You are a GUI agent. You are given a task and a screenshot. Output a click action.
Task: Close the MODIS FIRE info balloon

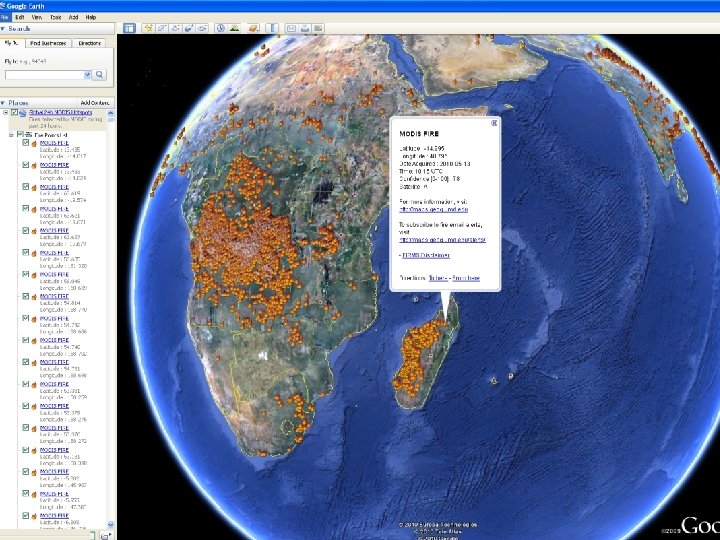pos(494,123)
